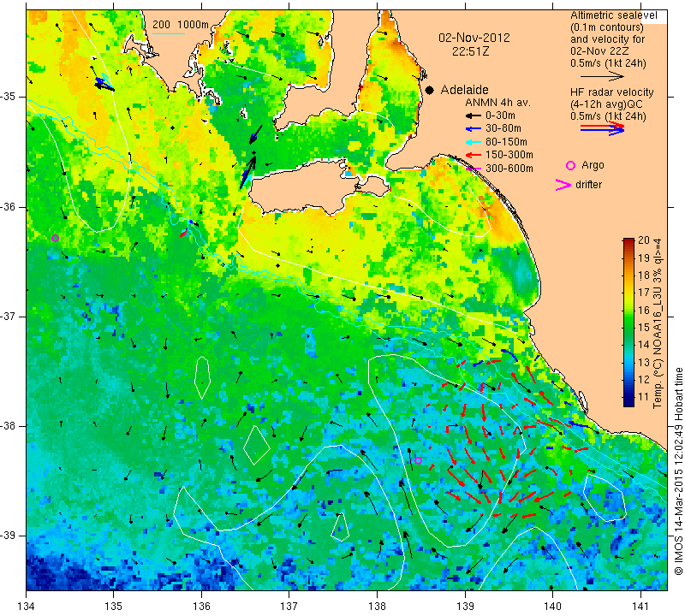Click longitude axis label 138
The width and height of the screenshot is (685, 616).
377,606
